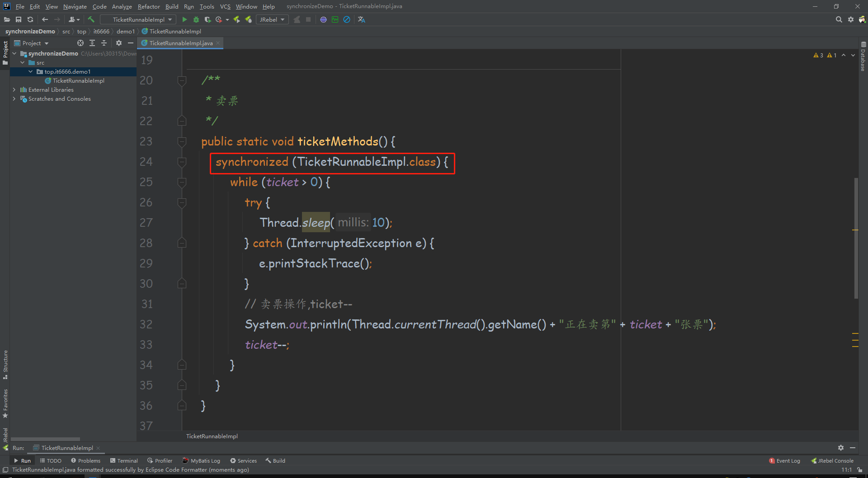Open the Services tool window
Viewport: 868px width, 478px height.
(x=243, y=460)
